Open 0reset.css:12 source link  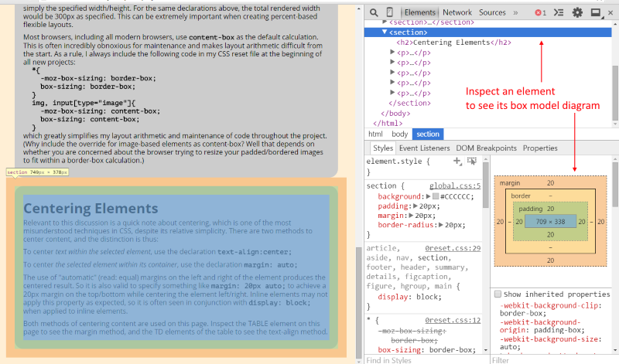point(453,320)
